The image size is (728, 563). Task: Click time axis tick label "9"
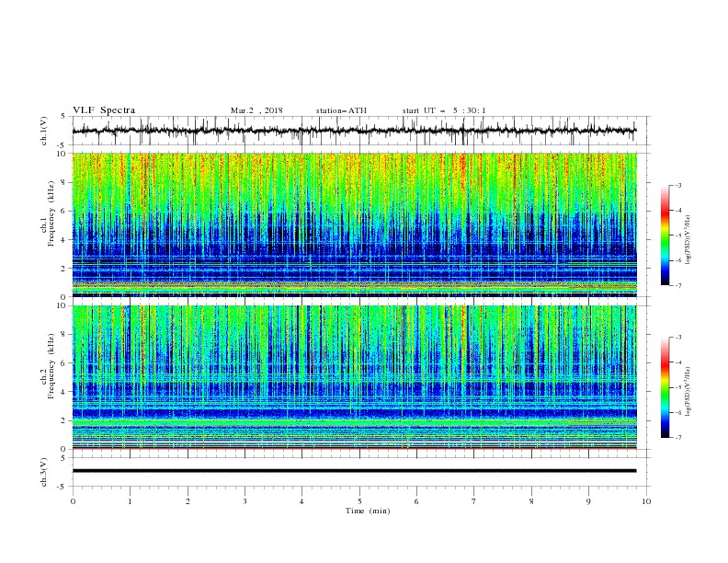click(588, 501)
